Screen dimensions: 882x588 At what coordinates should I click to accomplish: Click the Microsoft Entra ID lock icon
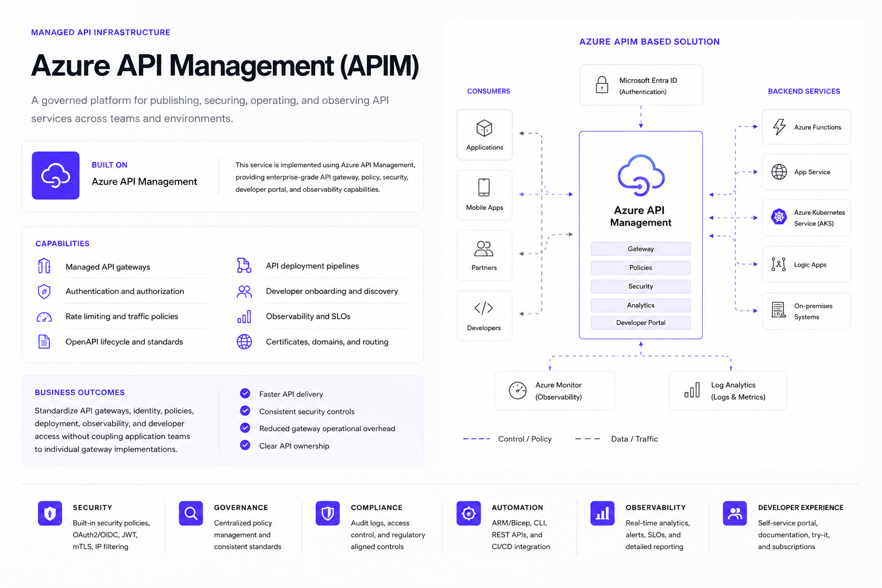[602, 85]
